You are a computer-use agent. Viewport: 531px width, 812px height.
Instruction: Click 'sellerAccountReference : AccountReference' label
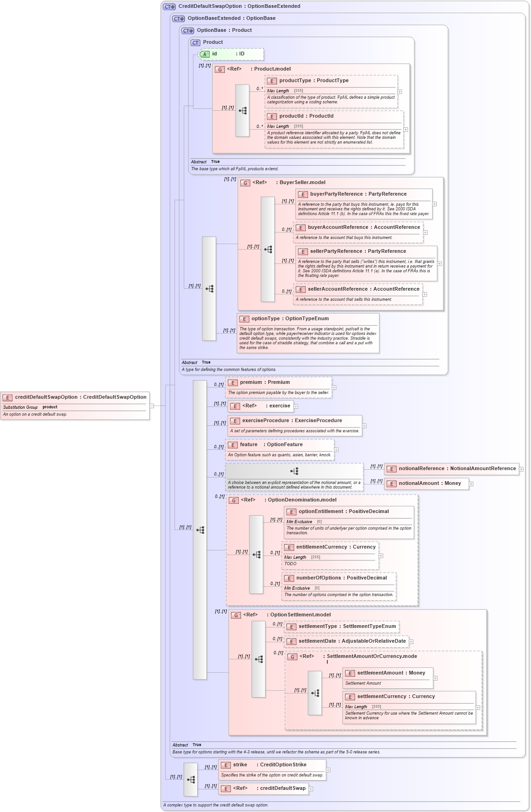pyautogui.click(x=364, y=289)
